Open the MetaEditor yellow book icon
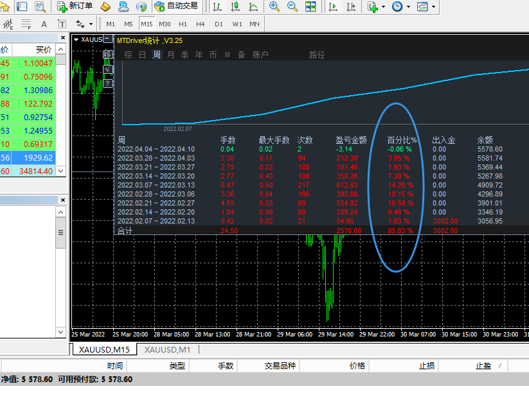This screenshot has height=420, width=529. [105, 6]
